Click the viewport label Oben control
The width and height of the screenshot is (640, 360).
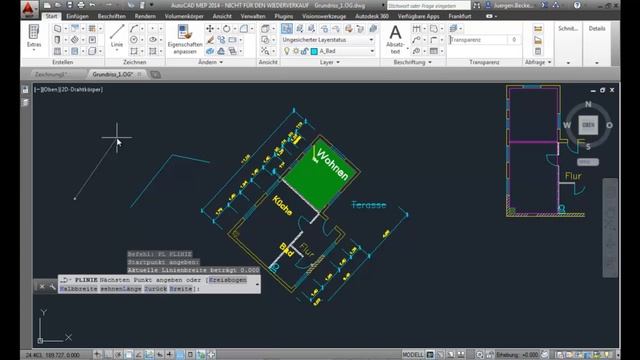tap(50, 89)
